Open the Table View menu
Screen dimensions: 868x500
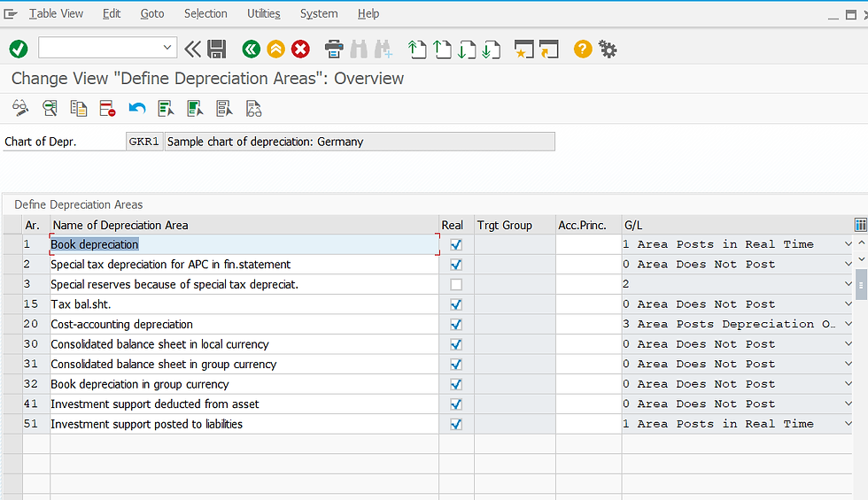pos(56,14)
